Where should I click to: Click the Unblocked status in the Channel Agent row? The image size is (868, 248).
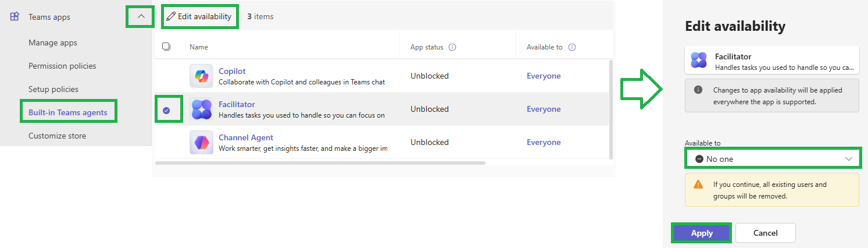(x=430, y=142)
